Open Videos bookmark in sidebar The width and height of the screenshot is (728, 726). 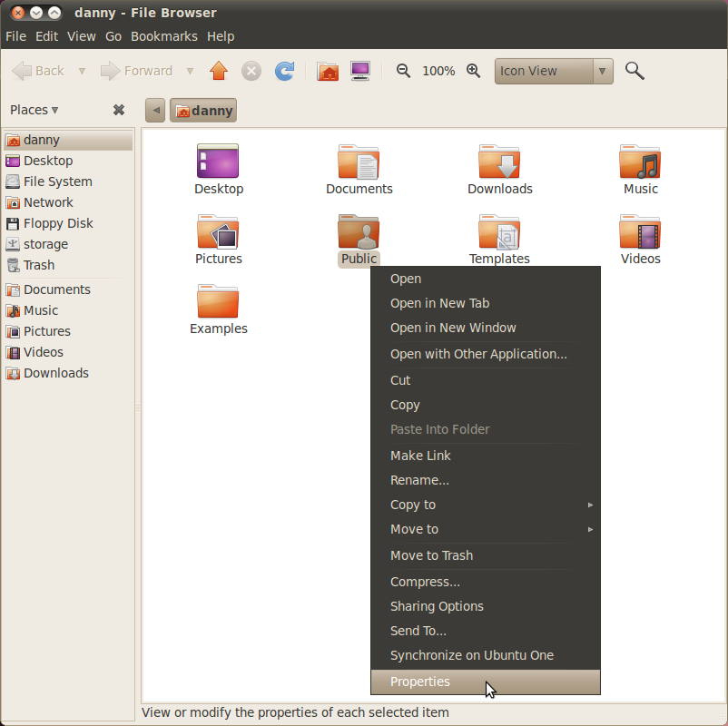[68, 352]
